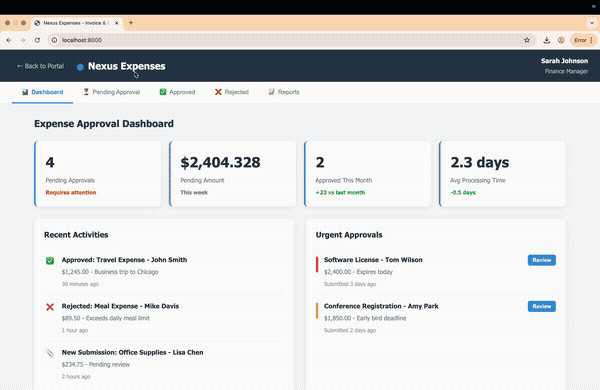The image size is (600, 390).
Task: Click the Urgent Approvals heading
Action: tap(349, 235)
